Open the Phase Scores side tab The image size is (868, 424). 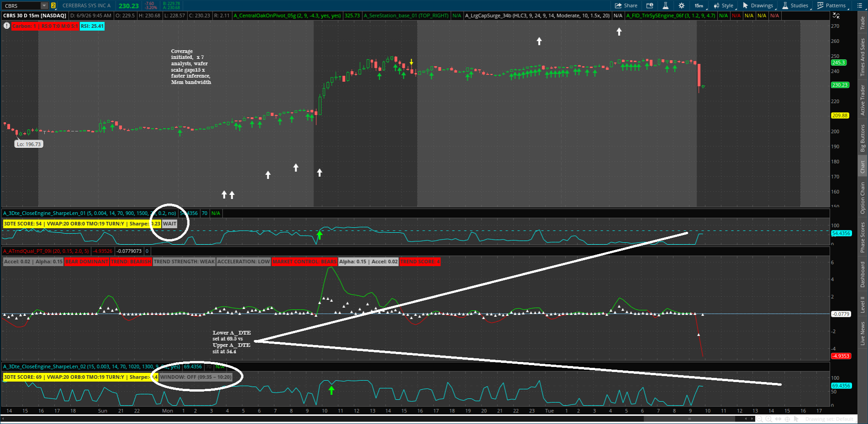863,237
